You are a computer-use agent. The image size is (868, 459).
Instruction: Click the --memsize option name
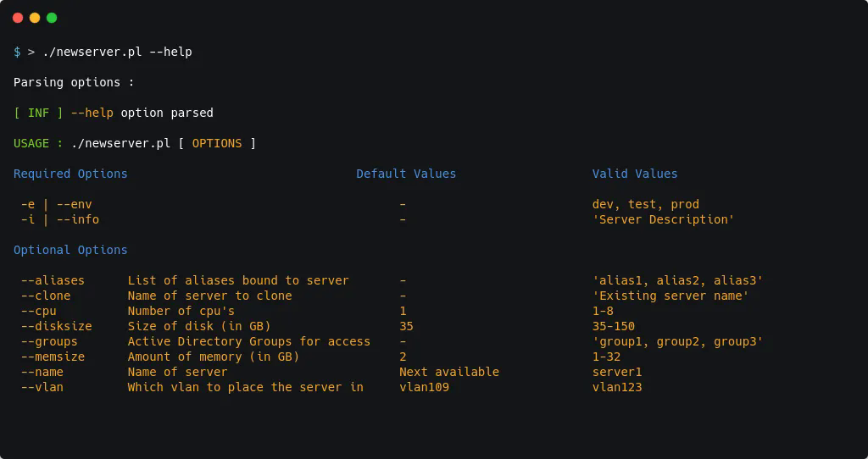53,357
